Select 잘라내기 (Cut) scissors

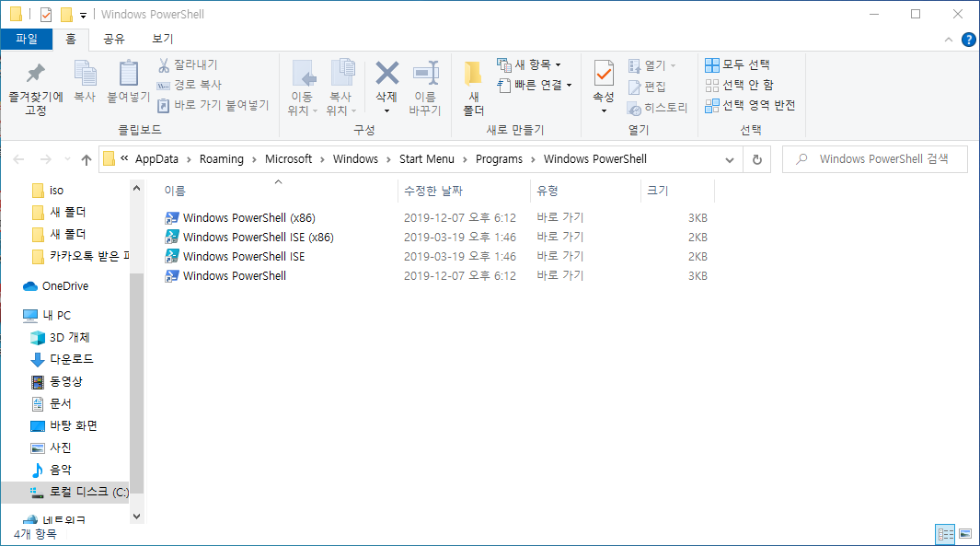tap(188, 64)
